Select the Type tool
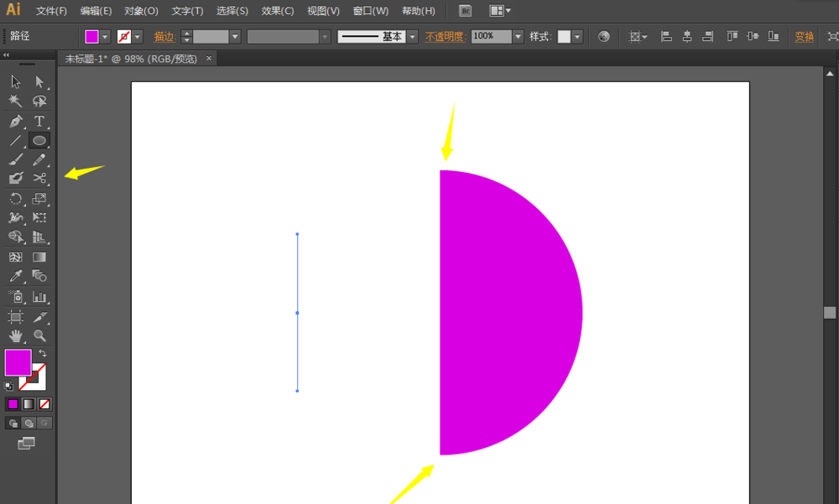This screenshot has width=839, height=504. tap(39, 121)
